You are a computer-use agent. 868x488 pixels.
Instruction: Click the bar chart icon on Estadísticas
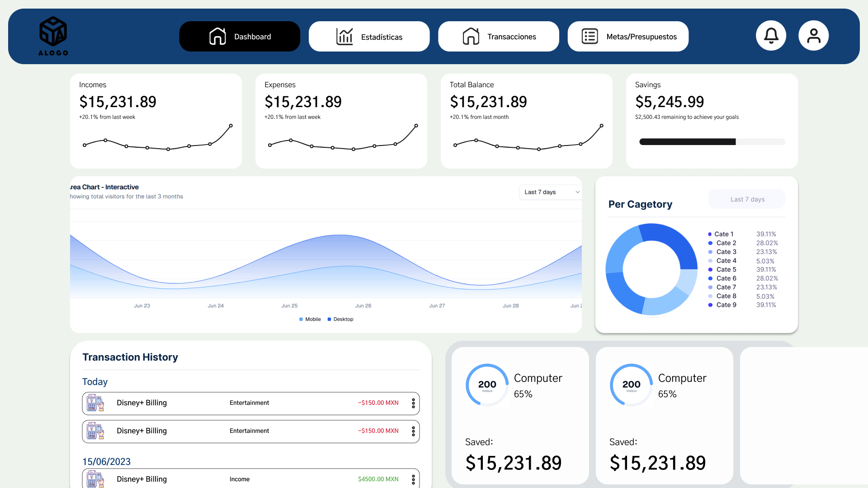pyautogui.click(x=344, y=36)
